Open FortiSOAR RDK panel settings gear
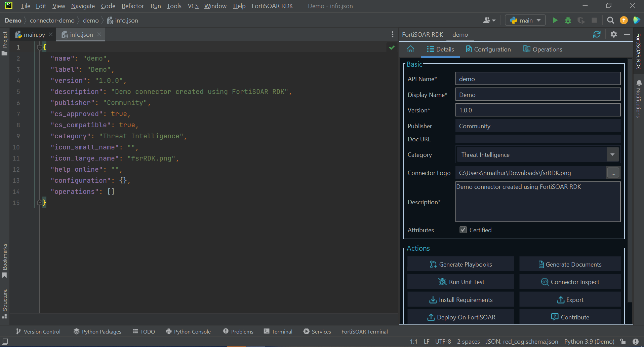This screenshot has height=347, width=644. 614,34
